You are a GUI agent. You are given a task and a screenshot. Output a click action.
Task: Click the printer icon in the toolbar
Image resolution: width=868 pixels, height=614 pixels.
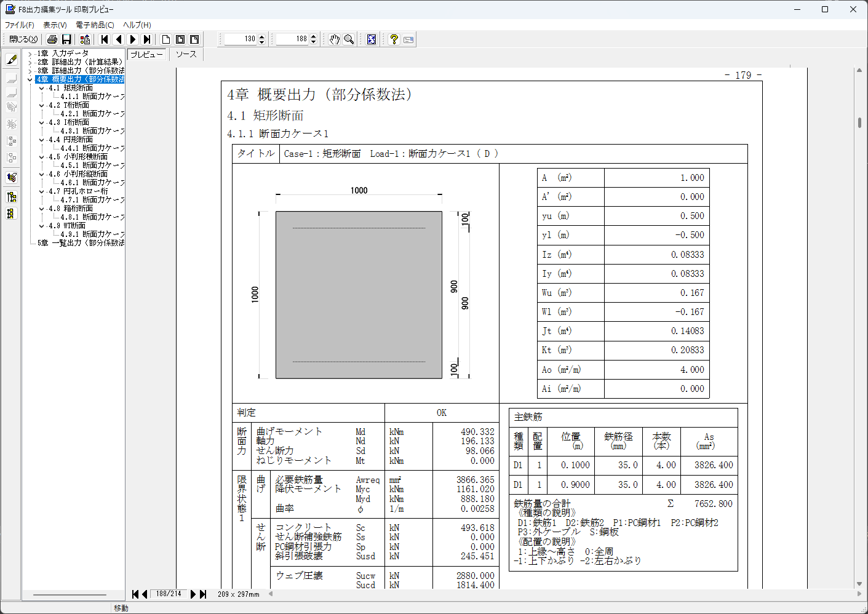click(52, 39)
